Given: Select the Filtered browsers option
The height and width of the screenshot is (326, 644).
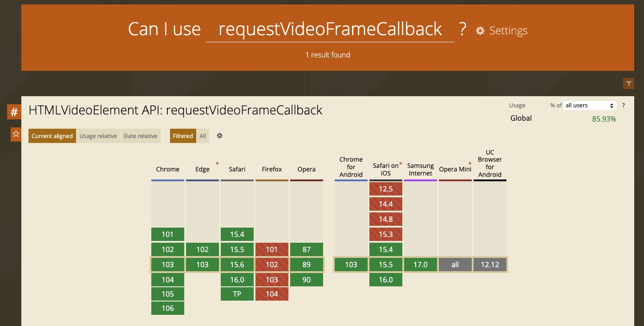Looking at the screenshot, I should click(183, 136).
